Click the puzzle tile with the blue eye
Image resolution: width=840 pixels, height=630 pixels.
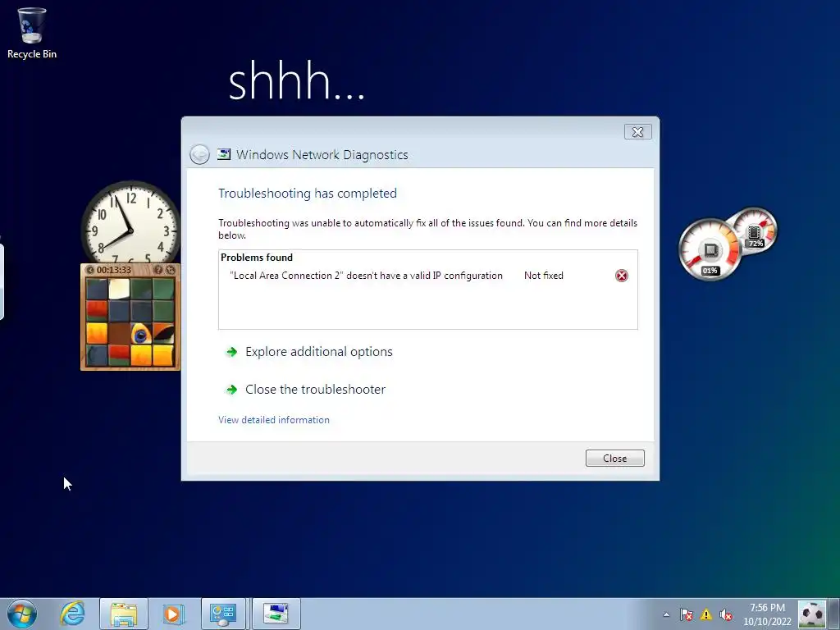click(x=141, y=333)
